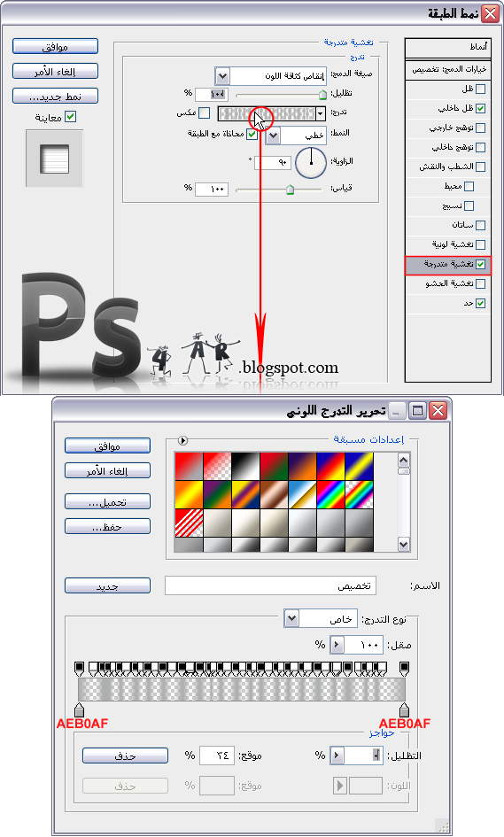
Task: Select the red to transparent checkerboard preset
Action: 217,466
